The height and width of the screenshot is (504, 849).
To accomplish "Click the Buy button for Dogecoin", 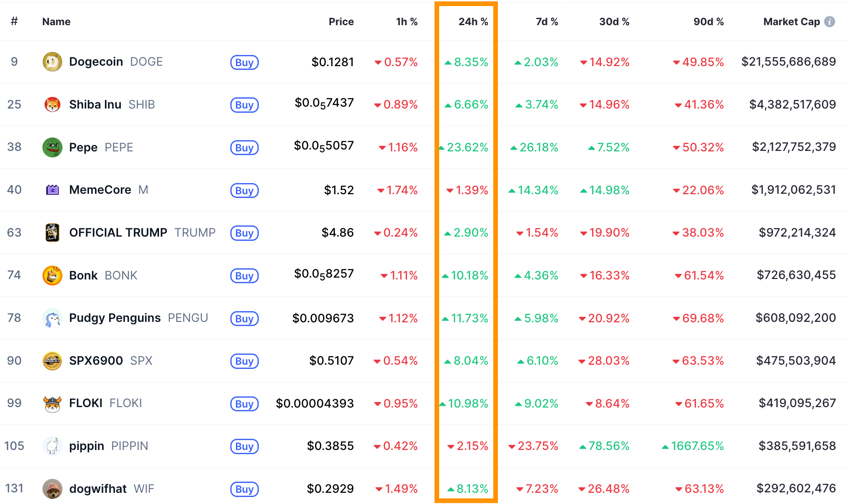I will click(x=244, y=62).
